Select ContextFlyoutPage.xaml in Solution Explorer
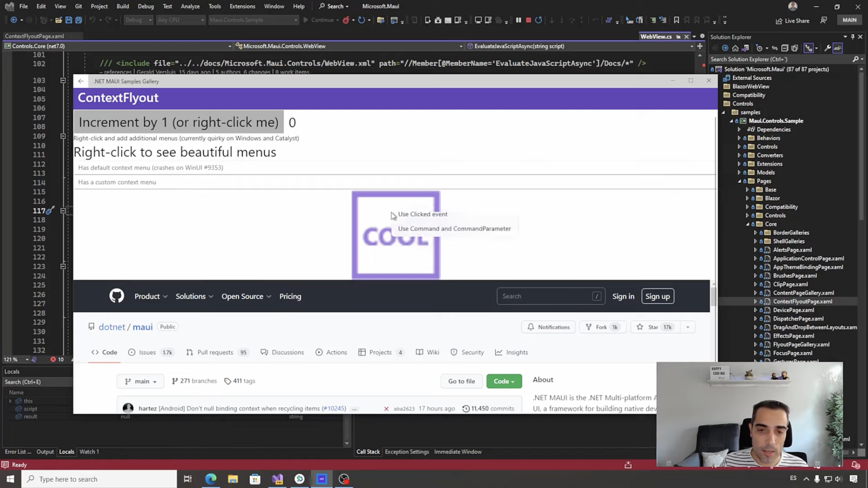 802,302
